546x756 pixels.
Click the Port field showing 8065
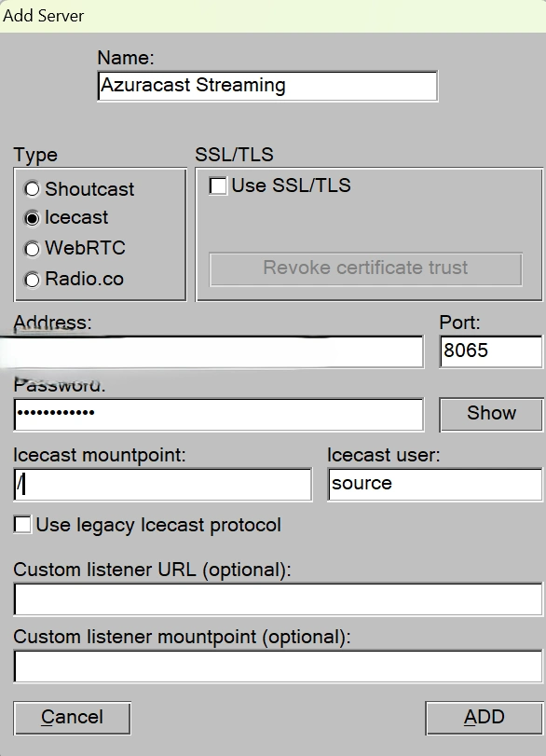coord(491,352)
